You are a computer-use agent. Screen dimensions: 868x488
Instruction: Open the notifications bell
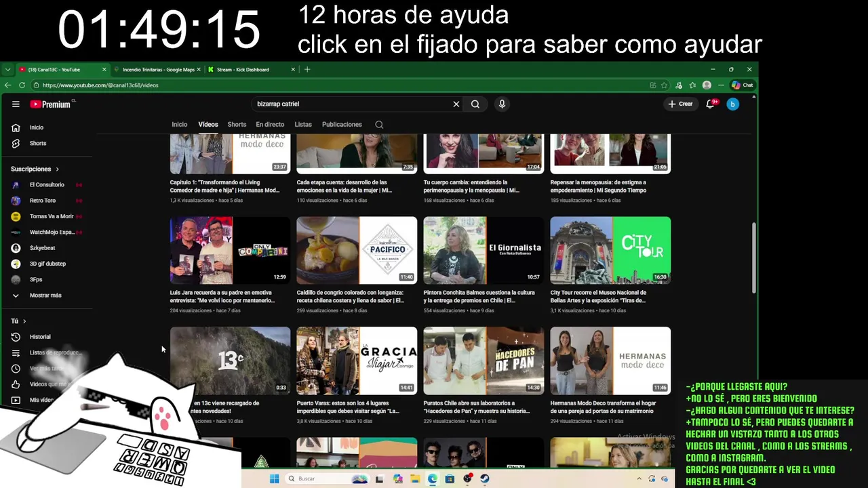pyautogui.click(x=710, y=104)
